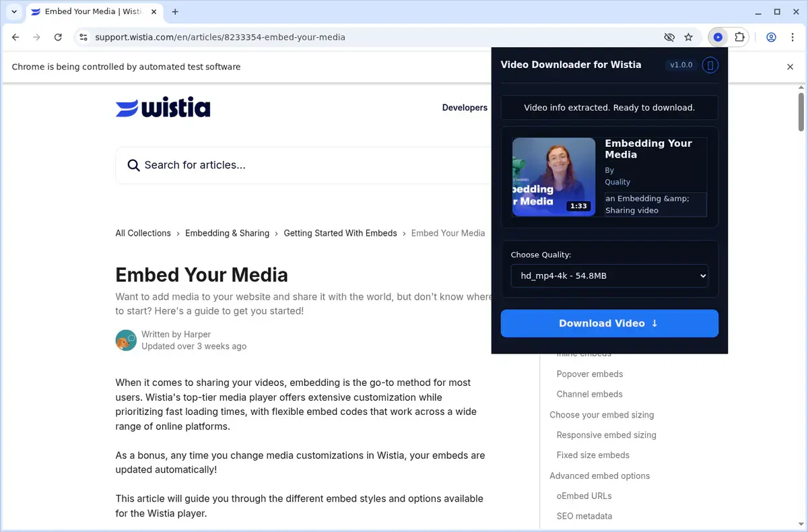Image resolution: width=808 pixels, height=532 pixels.
Task: Click the Embedding Your Media video thumbnail
Action: [x=553, y=176]
